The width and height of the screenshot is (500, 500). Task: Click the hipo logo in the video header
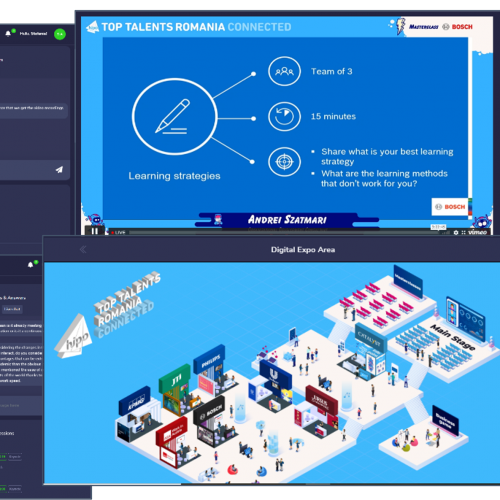(93, 27)
